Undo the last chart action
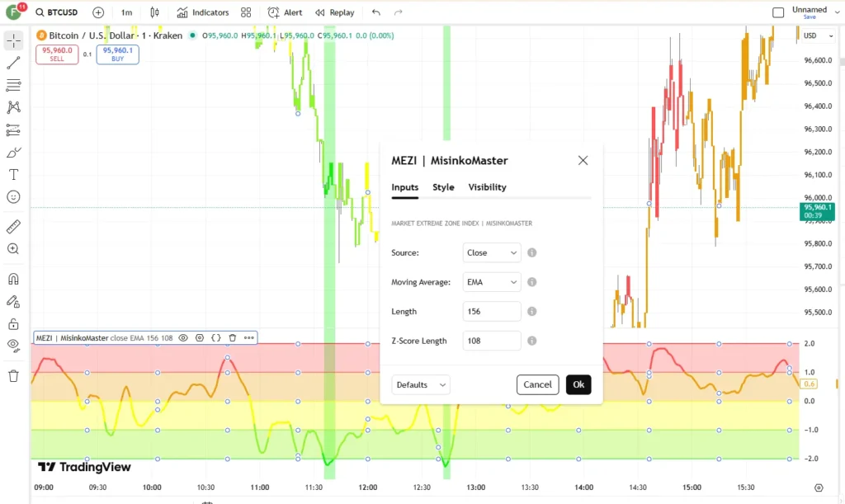Screen dimensions: 845x504 (x=376, y=12)
